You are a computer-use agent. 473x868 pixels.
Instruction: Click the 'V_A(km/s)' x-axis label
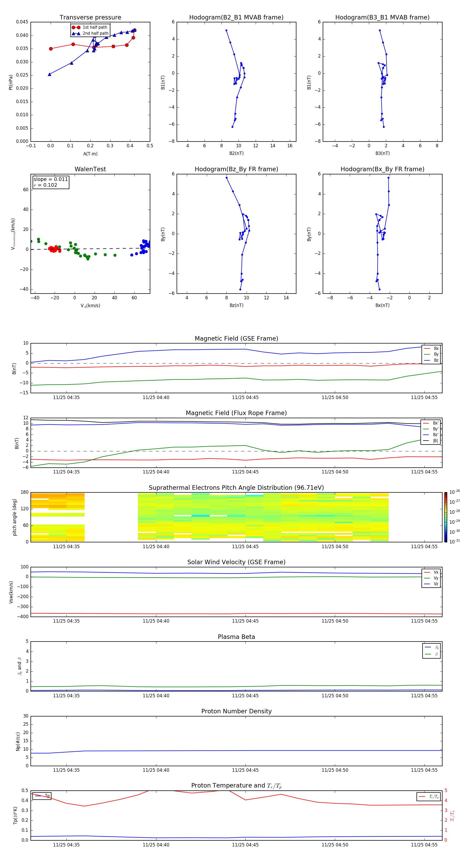pyautogui.click(x=90, y=306)
